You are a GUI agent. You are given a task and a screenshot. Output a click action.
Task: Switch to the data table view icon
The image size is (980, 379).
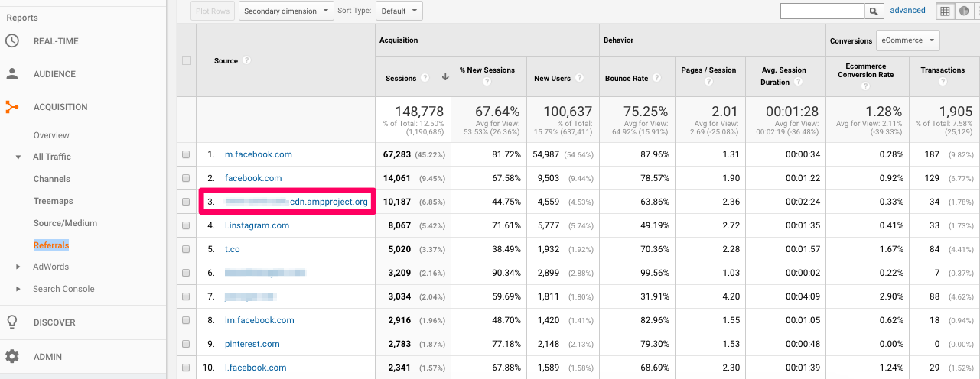[946, 11]
